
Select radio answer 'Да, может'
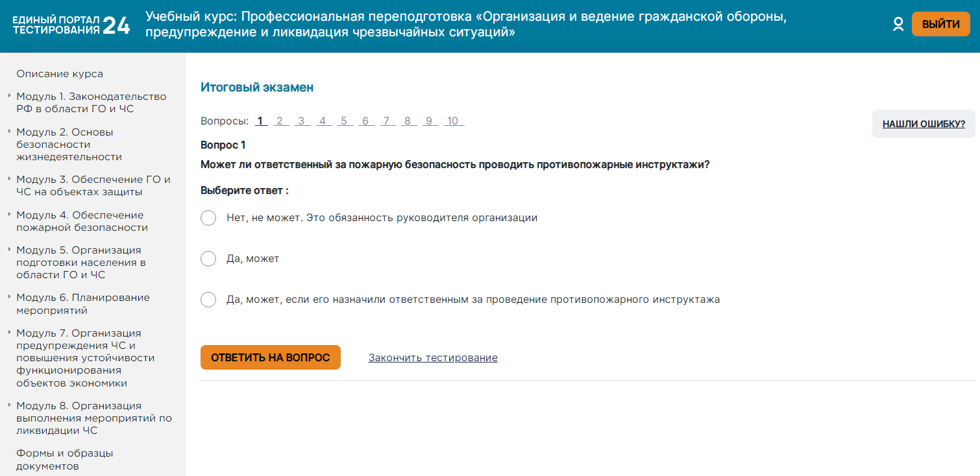208,259
